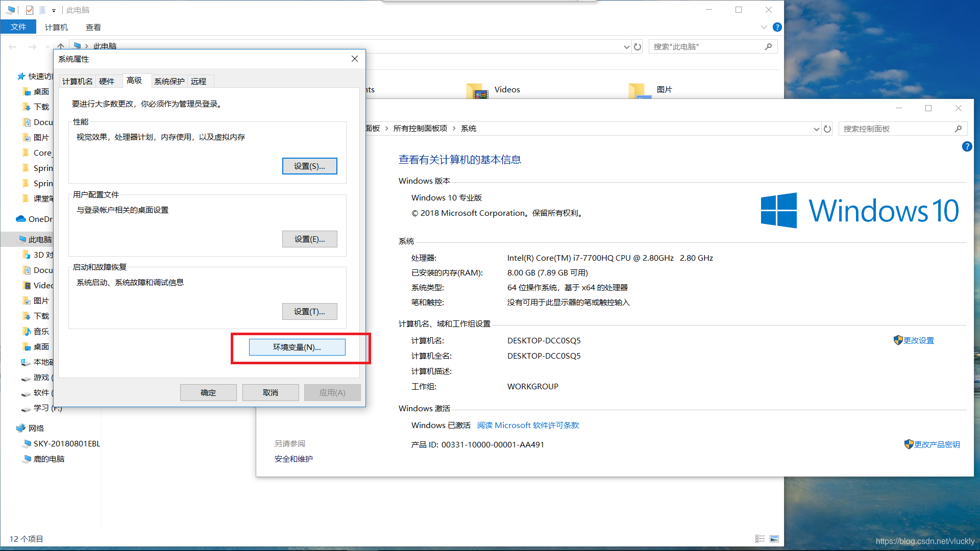Click control panel search magnifier icon
Image resolution: width=980 pixels, height=551 pixels.
(958, 129)
